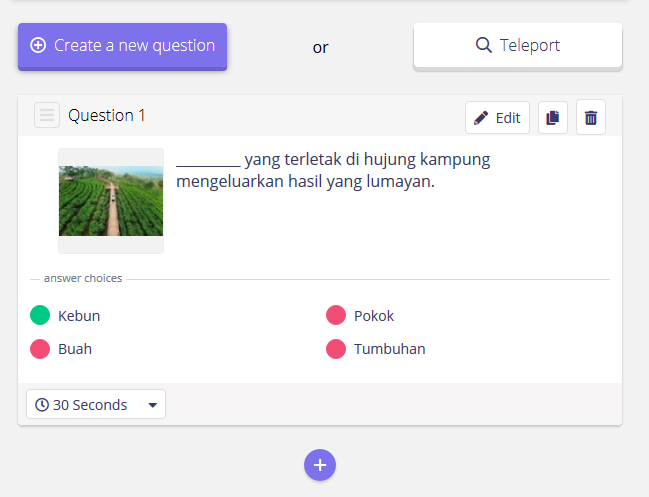Image resolution: width=649 pixels, height=497 pixels.
Task: Delete Question 1 with trash icon
Action: (591, 118)
